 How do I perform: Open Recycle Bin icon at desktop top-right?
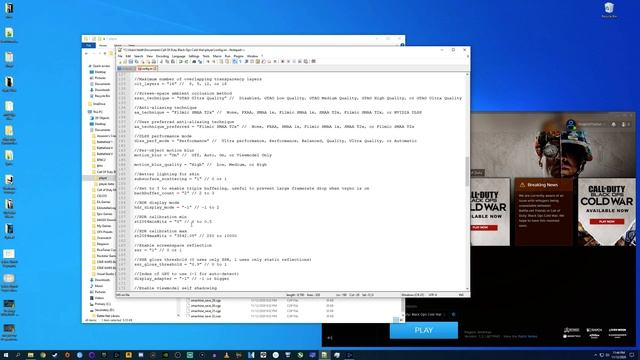click(609, 10)
